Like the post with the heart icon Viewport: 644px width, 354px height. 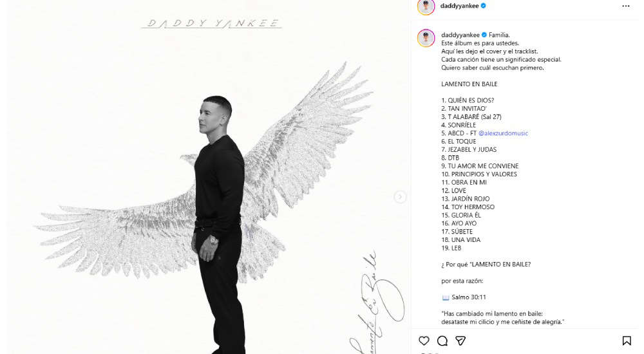424,340
